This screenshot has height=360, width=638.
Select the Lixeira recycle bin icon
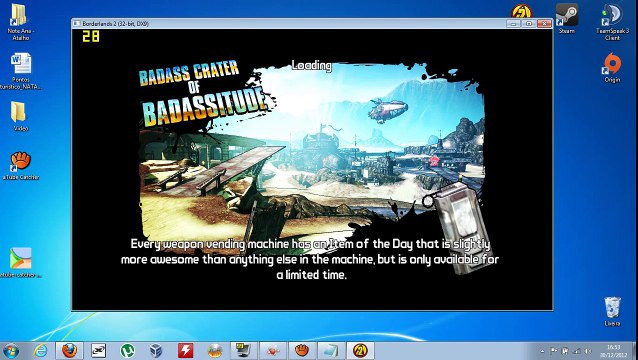[x=612, y=311]
